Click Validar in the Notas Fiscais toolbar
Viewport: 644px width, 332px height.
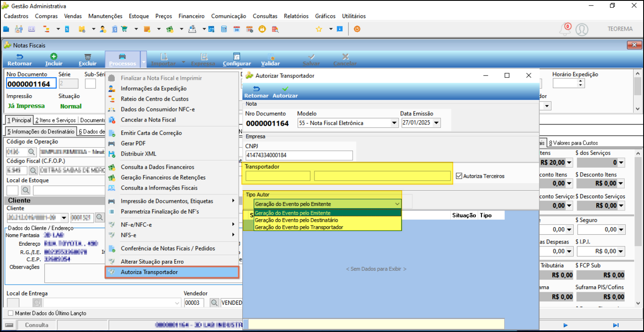pyautogui.click(x=270, y=60)
